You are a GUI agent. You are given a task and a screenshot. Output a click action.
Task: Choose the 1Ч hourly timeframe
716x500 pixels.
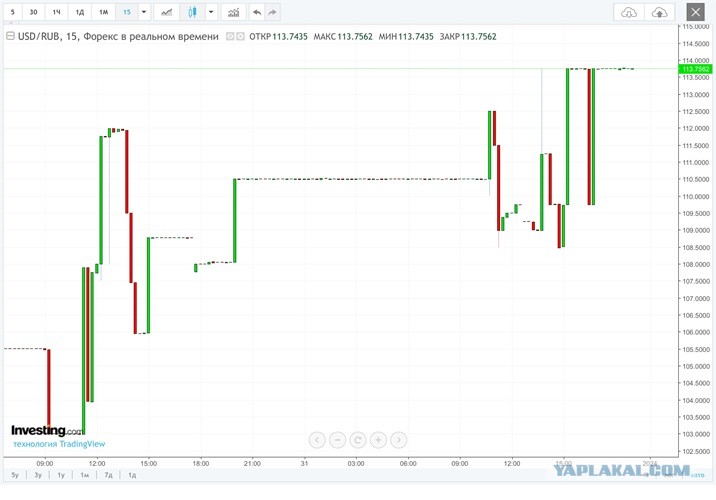click(x=56, y=12)
